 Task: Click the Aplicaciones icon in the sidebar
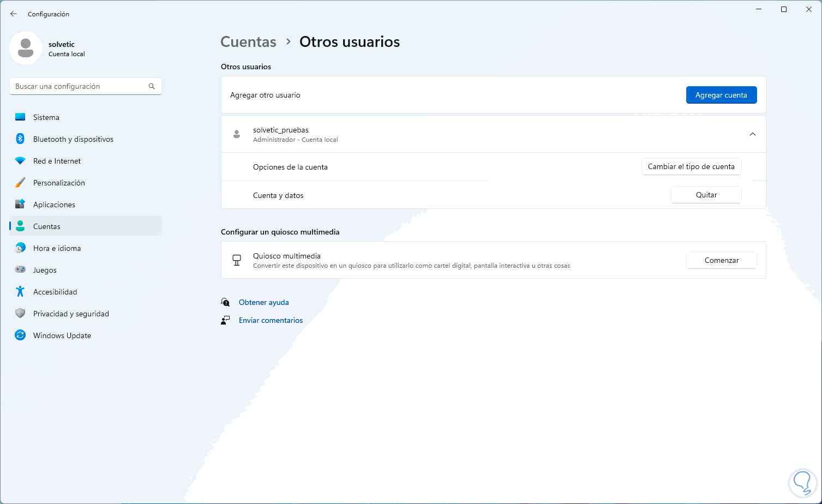click(20, 205)
